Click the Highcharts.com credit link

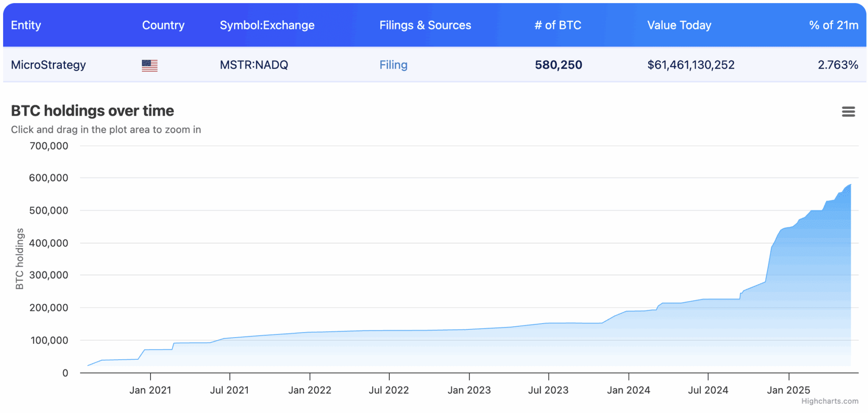click(x=830, y=401)
